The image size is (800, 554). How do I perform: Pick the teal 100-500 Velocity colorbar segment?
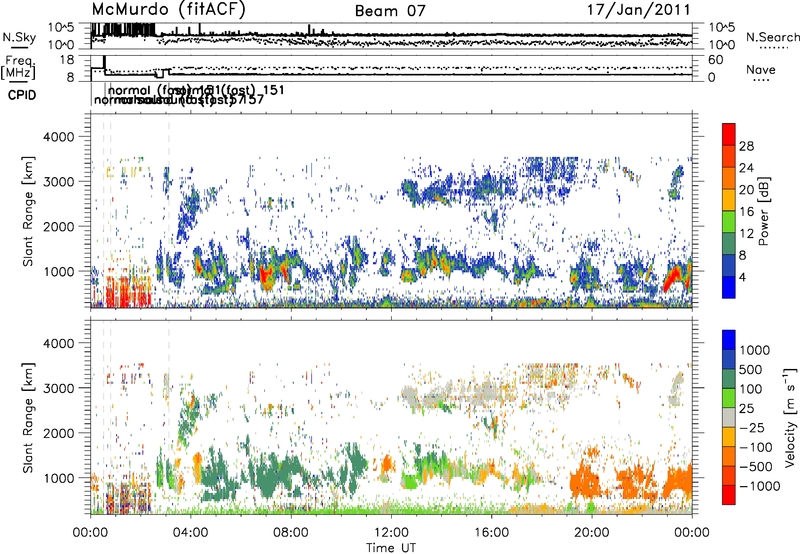click(729, 379)
